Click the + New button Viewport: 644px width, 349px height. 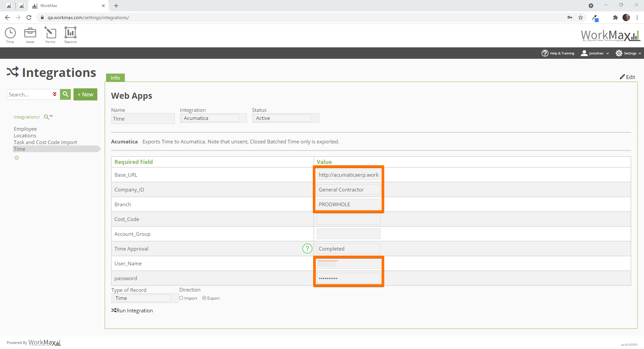[x=85, y=94]
